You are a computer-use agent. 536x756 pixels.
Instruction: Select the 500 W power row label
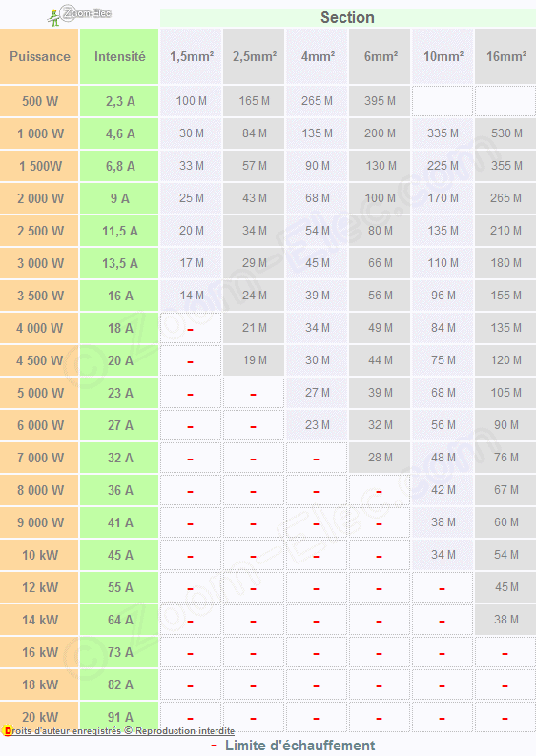tap(39, 101)
